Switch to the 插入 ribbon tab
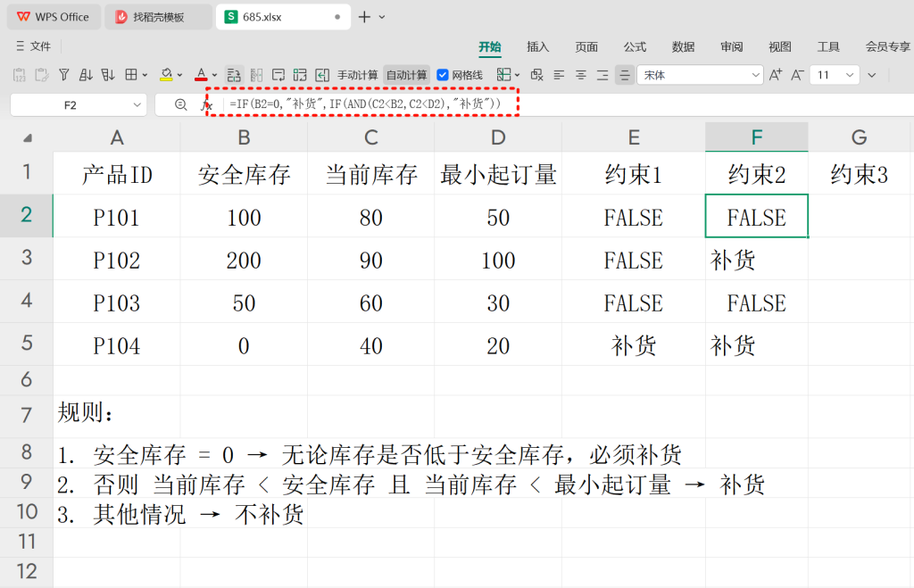Viewport: 914px width, 588px height. (537, 46)
